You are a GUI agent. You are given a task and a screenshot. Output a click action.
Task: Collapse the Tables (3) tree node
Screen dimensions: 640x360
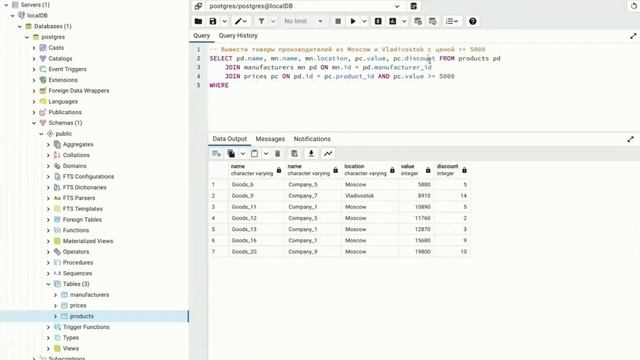(48, 284)
